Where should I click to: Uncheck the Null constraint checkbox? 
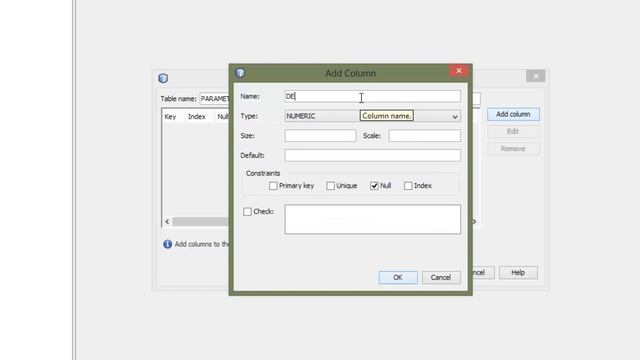pyautogui.click(x=374, y=186)
